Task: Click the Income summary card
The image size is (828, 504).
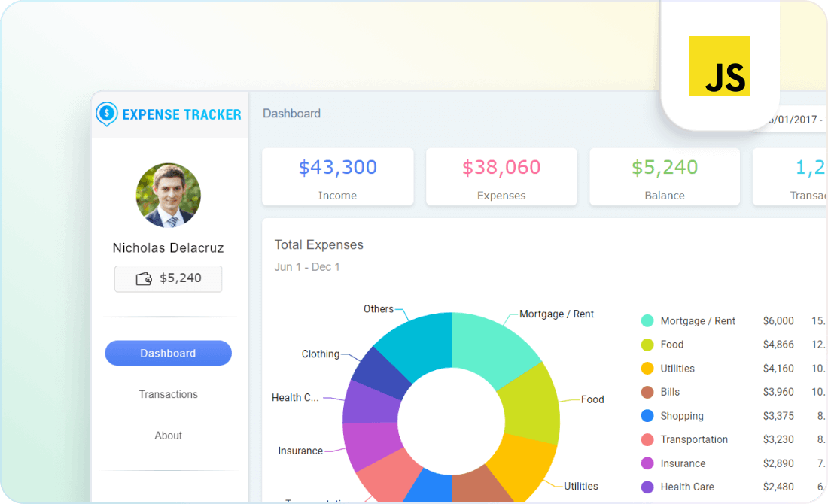Action: [337, 177]
